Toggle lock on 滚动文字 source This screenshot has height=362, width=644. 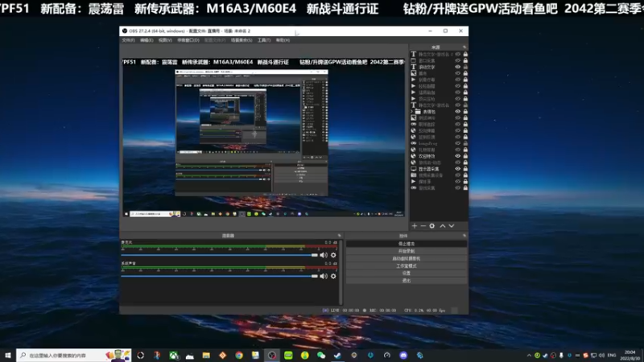[x=465, y=67]
